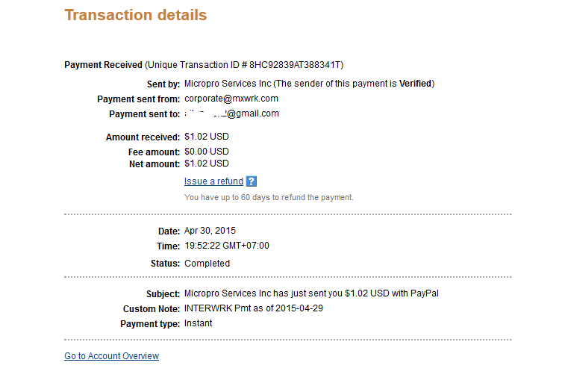Click the time 19:52:22 GMT+07:00
Image resolution: width=565 pixels, height=392 pixels.
point(226,246)
